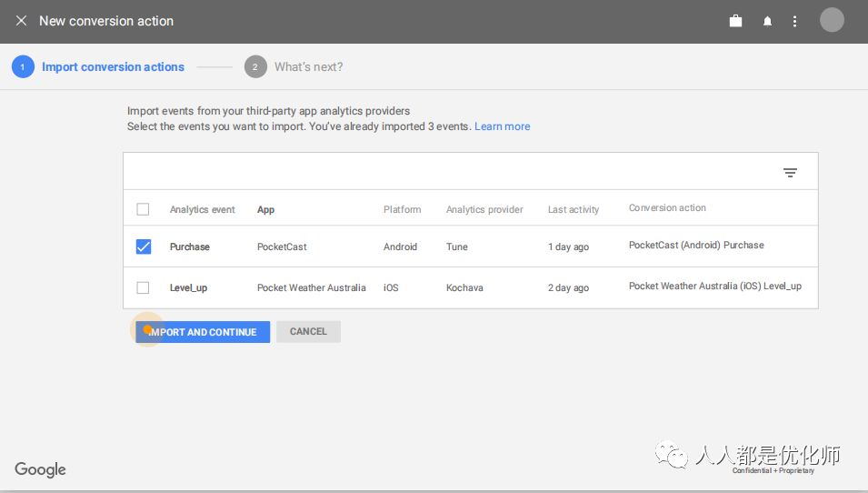Click the Platform column header
The image size is (868, 493).
pyautogui.click(x=402, y=209)
